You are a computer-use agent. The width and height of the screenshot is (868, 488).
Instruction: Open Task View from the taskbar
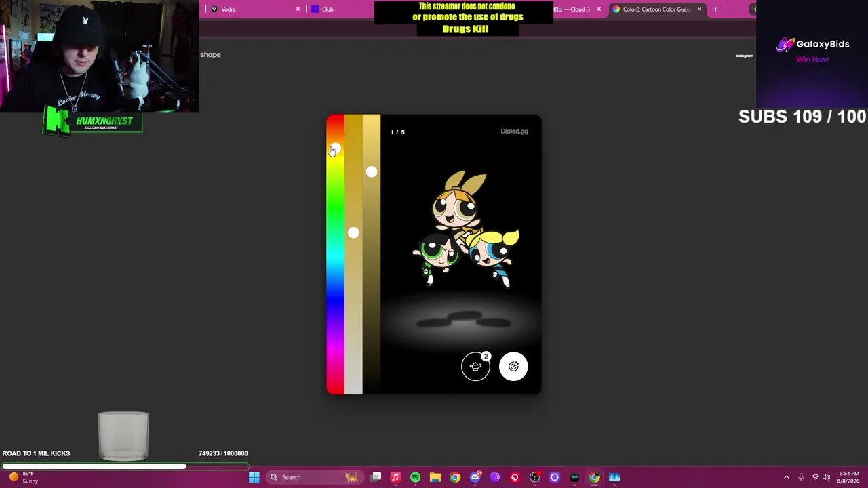click(376, 477)
